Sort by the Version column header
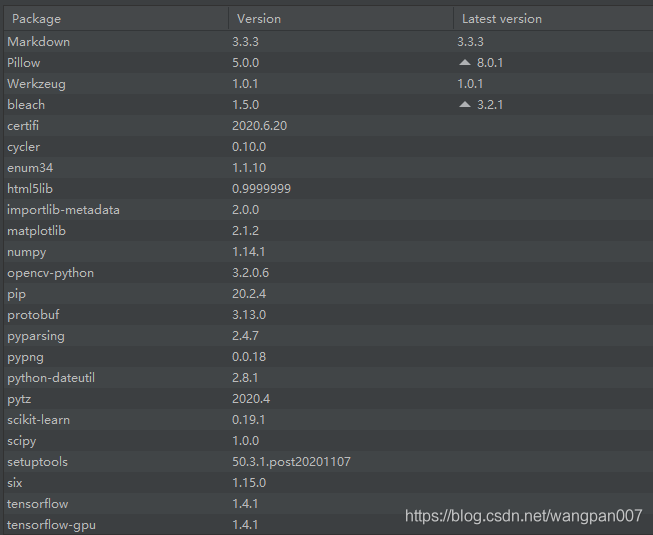Screen dimensions: 653x535 [x=258, y=19]
